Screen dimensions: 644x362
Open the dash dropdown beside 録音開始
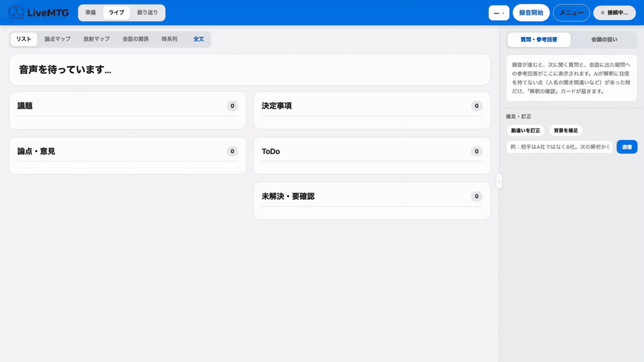click(x=498, y=13)
